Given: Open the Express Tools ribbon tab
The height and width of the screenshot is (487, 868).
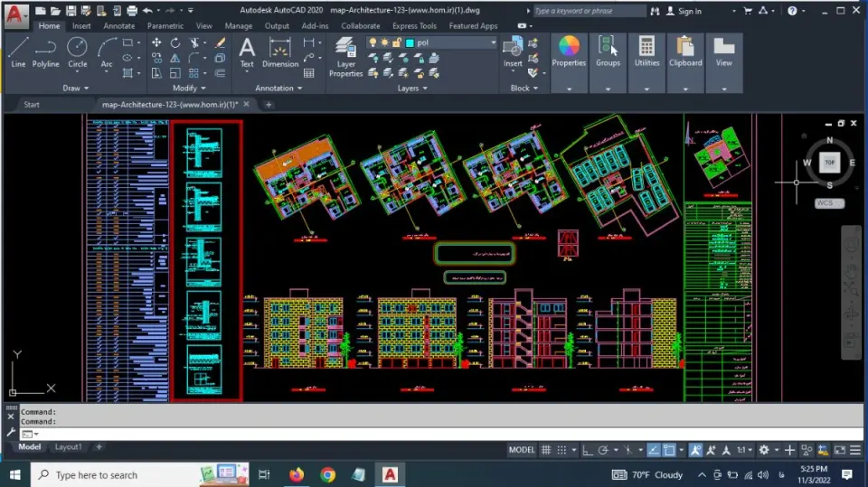Looking at the screenshot, I should pyautogui.click(x=414, y=26).
